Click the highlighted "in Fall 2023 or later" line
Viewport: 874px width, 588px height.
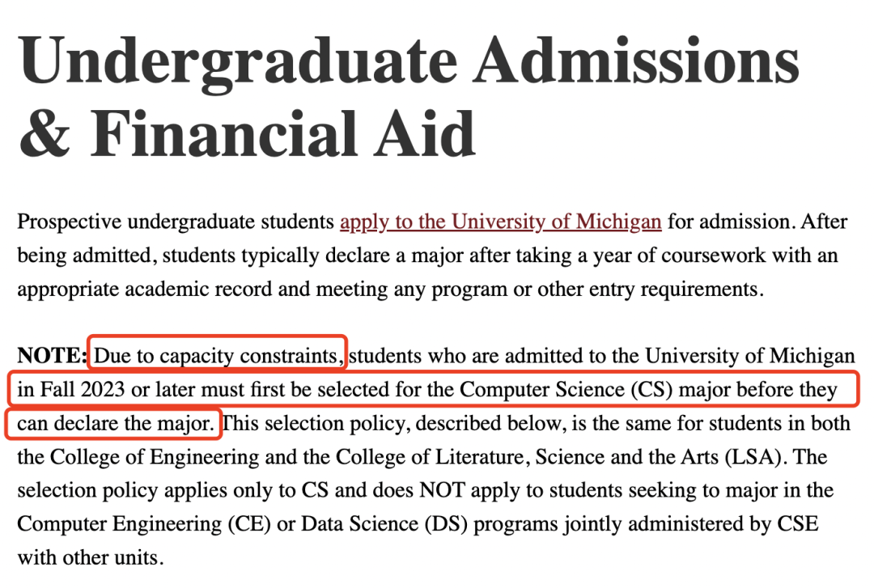[432, 389]
